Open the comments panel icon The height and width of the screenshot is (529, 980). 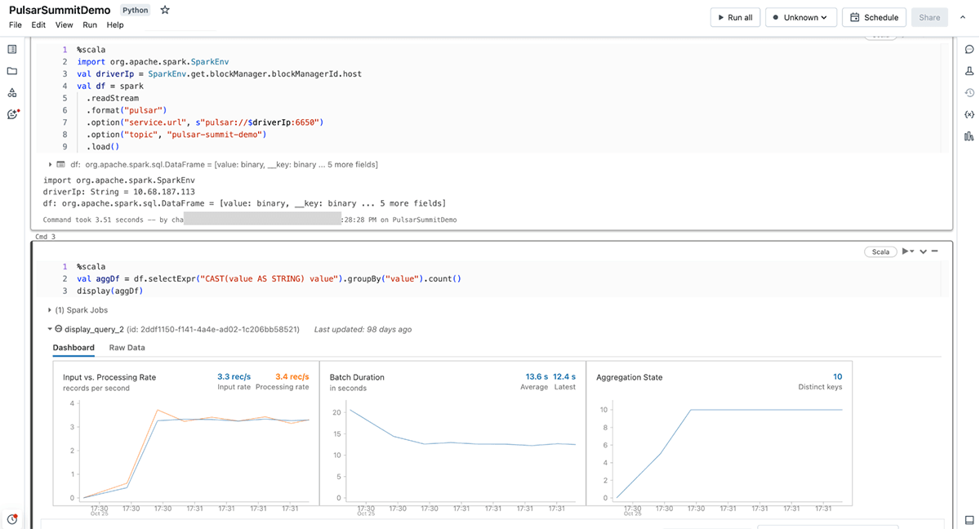969,50
